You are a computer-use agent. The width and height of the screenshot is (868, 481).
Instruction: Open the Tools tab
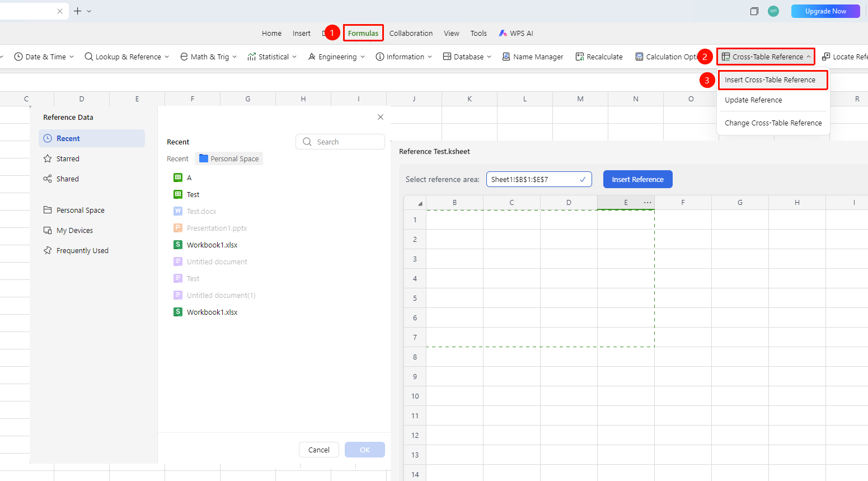(478, 33)
